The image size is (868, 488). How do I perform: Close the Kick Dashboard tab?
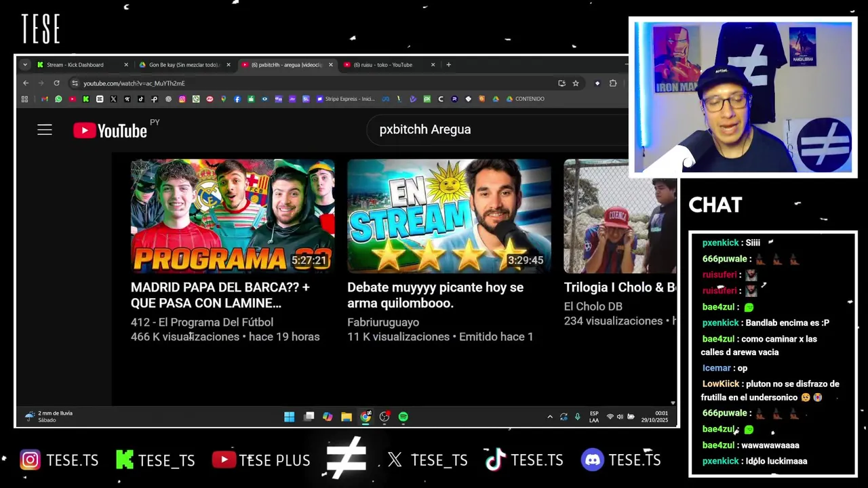coord(126,65)
